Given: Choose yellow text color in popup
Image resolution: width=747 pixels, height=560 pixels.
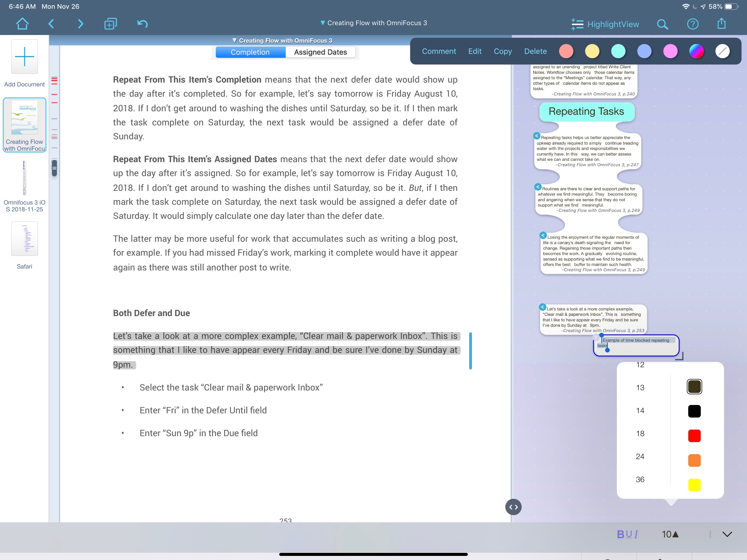Looking at the screenshot, I should (x=694, y=485).
